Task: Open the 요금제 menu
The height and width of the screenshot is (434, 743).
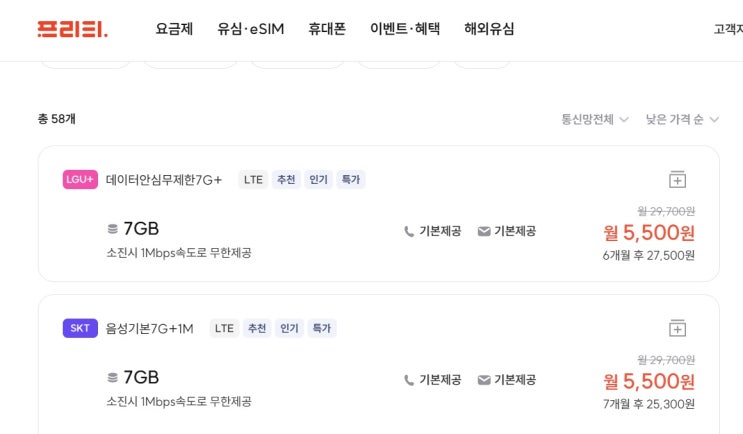Action: pyautogui.click(x=174, y=29)
